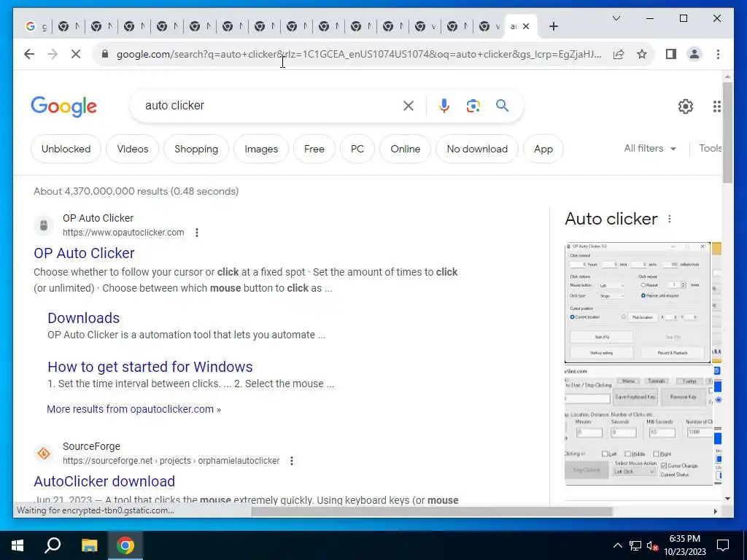This screenshot has width=747, height=560.
Task: Open File Explorer from the taskbar
Action: click(89, 545)
